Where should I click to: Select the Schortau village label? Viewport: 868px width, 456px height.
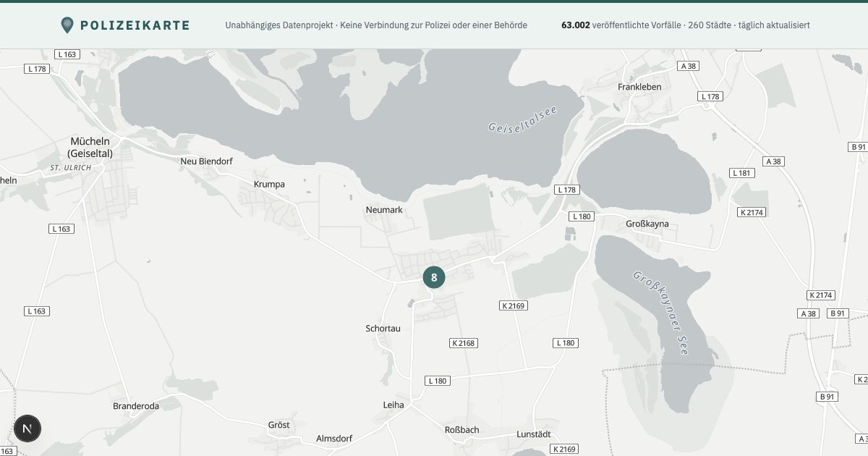coord(383,328)
